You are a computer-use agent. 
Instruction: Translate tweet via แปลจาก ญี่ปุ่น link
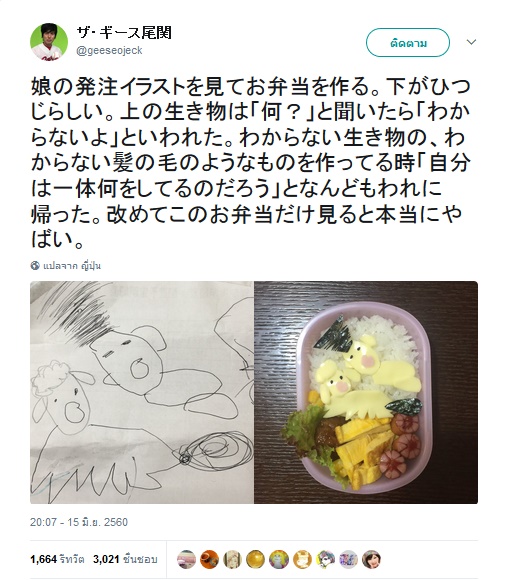click(x=72, y=266)
